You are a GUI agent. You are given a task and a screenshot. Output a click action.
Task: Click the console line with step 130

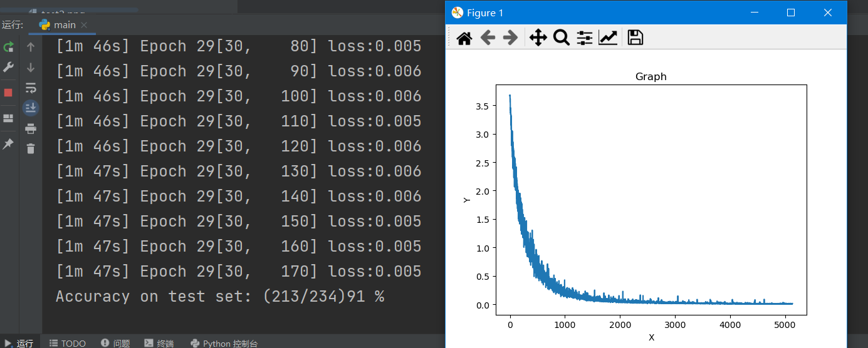point(239,171)
